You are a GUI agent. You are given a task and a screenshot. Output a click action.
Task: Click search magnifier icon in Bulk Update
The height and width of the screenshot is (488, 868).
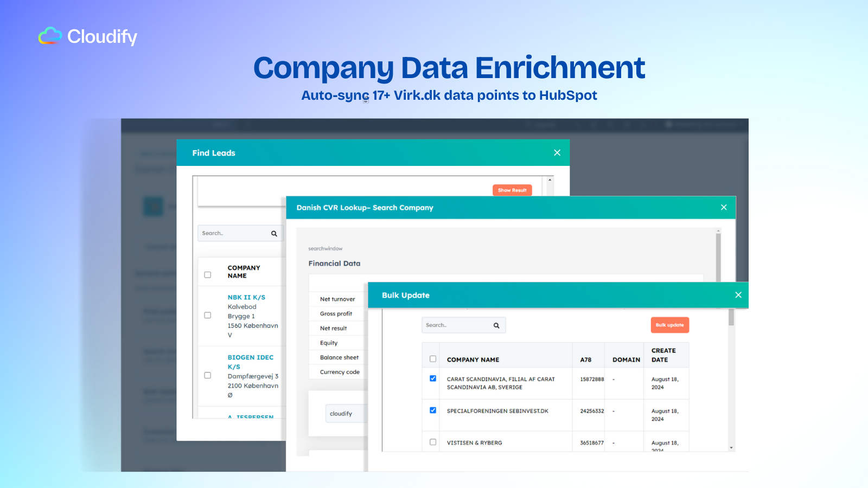[x=496, y=325]
